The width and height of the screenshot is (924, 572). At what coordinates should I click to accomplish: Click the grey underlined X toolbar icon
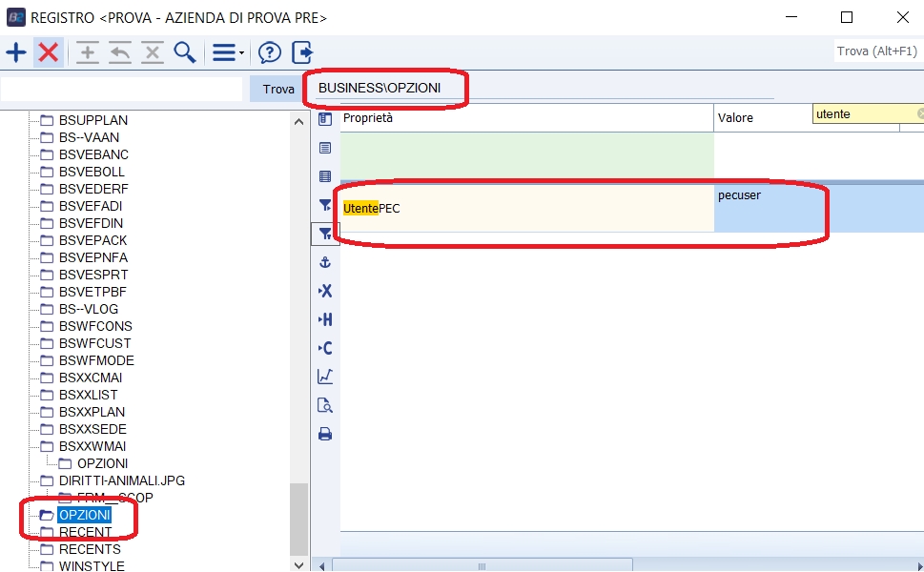pos(152,52)
